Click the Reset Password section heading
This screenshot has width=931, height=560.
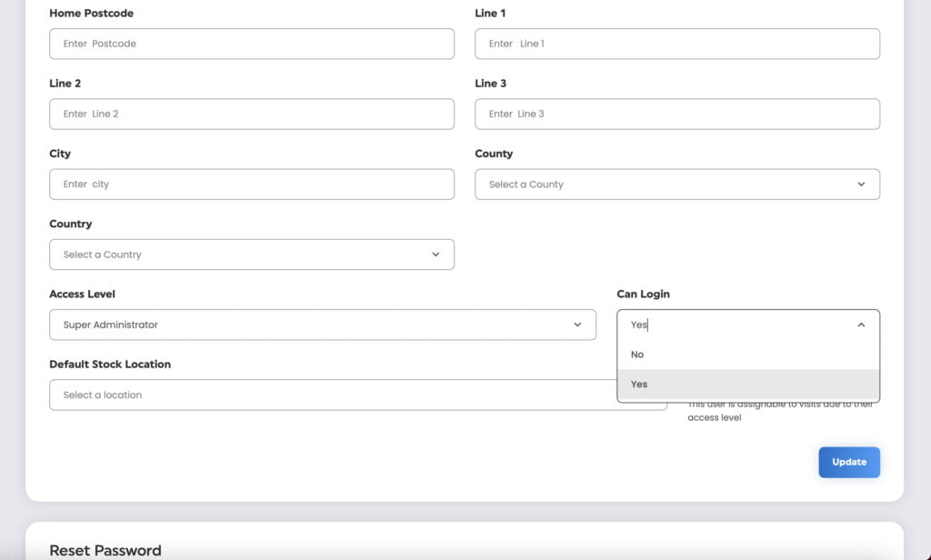105,550
